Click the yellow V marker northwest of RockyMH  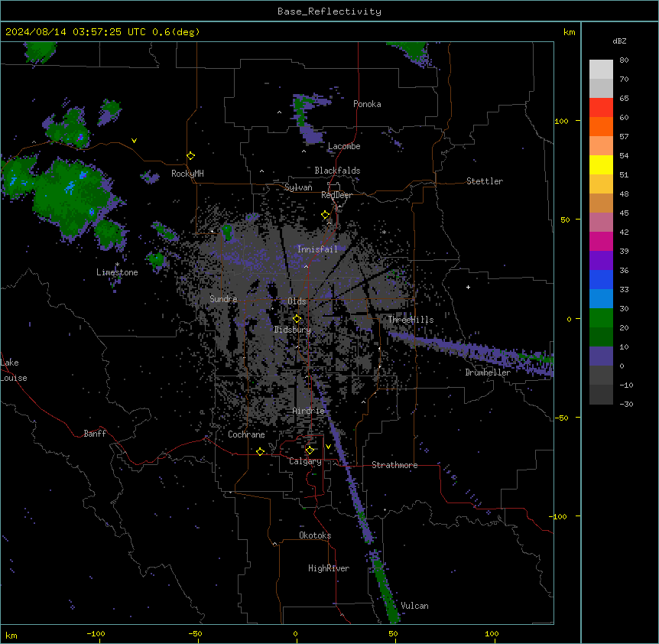pyautogui.click(x=134, y=141)
